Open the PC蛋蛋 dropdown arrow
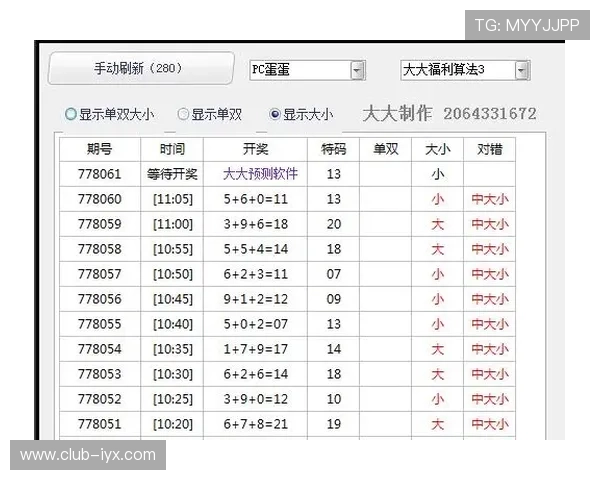The image size is (600, 480). click(357, 70)
